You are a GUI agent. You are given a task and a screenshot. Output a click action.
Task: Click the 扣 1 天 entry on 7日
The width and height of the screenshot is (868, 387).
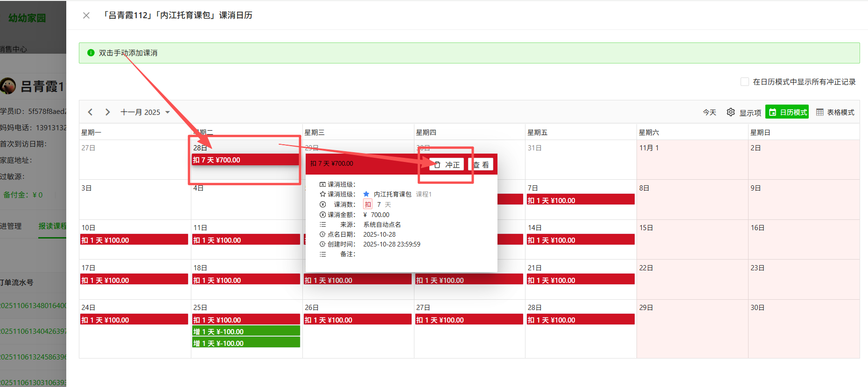coord(581,200)
